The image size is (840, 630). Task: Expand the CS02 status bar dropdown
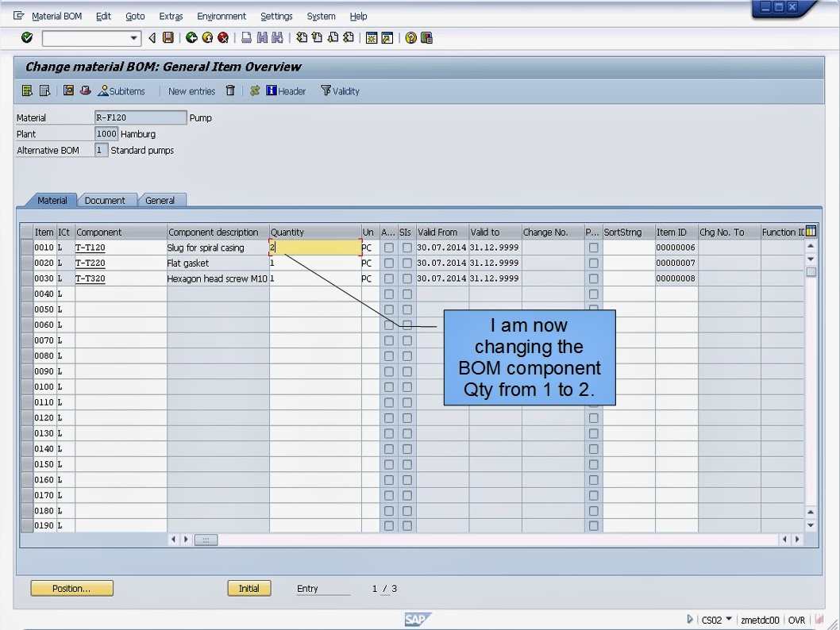point(729,620)
